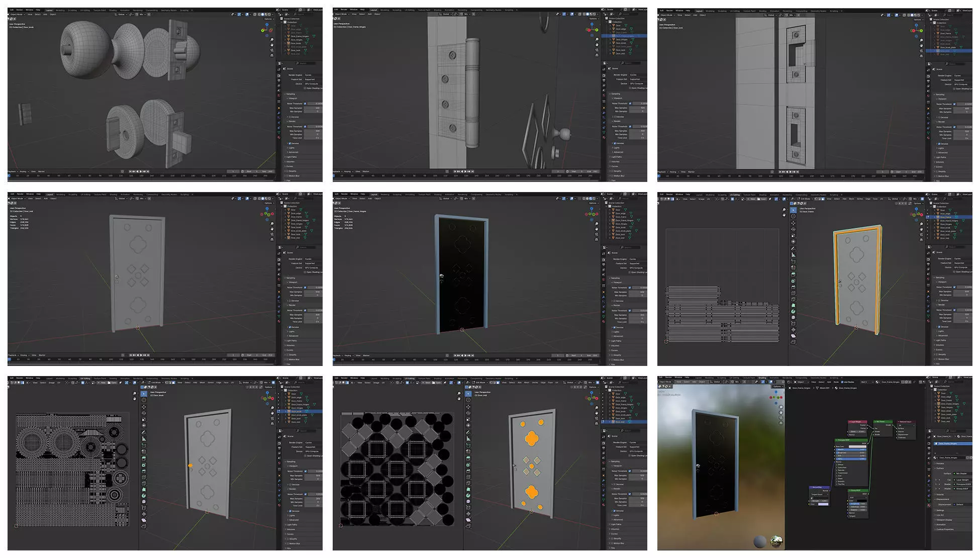
Task: Adjust Metallic slider on Principled BSDF node
Action: coord(851,449)
